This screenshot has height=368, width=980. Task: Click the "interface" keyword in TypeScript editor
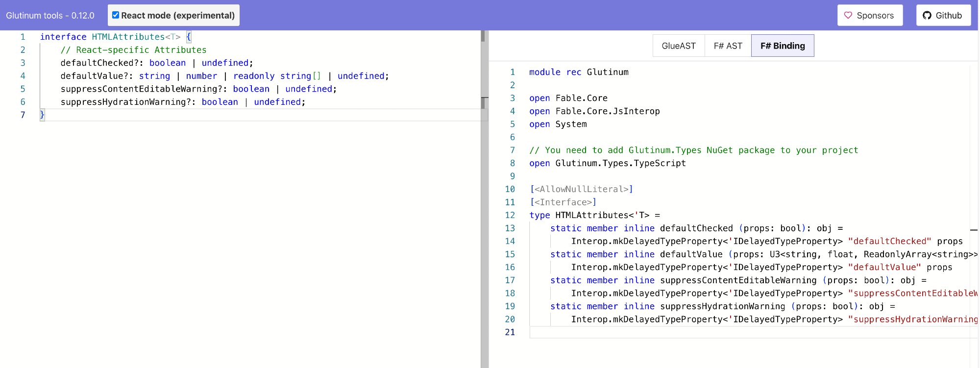point(63,37)
